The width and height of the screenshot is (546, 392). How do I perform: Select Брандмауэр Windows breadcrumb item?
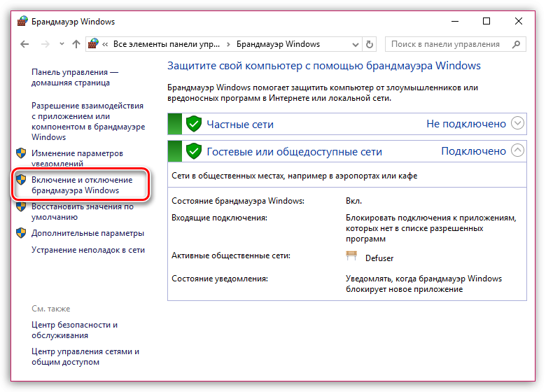coord(278,44)
